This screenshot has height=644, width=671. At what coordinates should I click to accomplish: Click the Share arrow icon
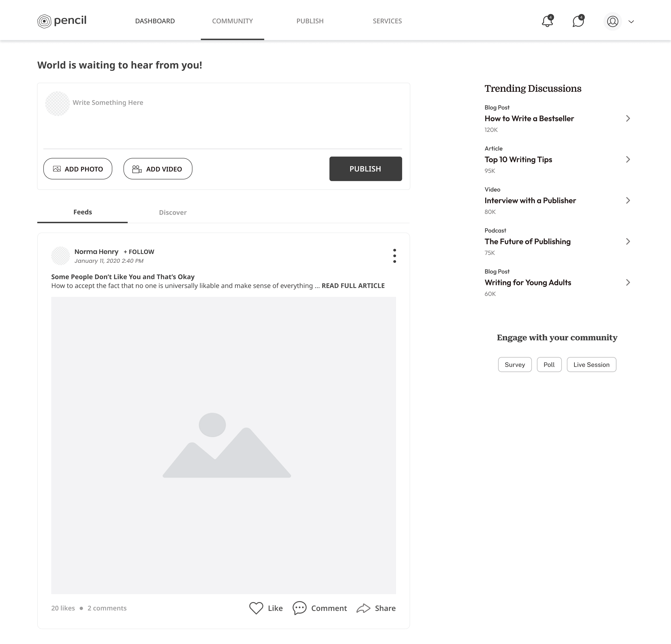click(363, 608)
